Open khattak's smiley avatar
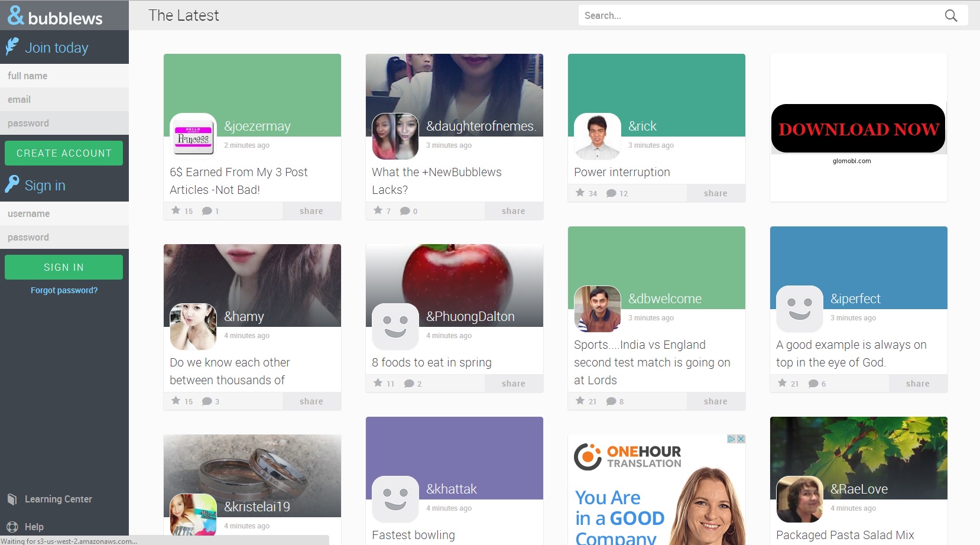Image resolution: width=980 pixels, height=545 pixels. (x=395, y=499)
